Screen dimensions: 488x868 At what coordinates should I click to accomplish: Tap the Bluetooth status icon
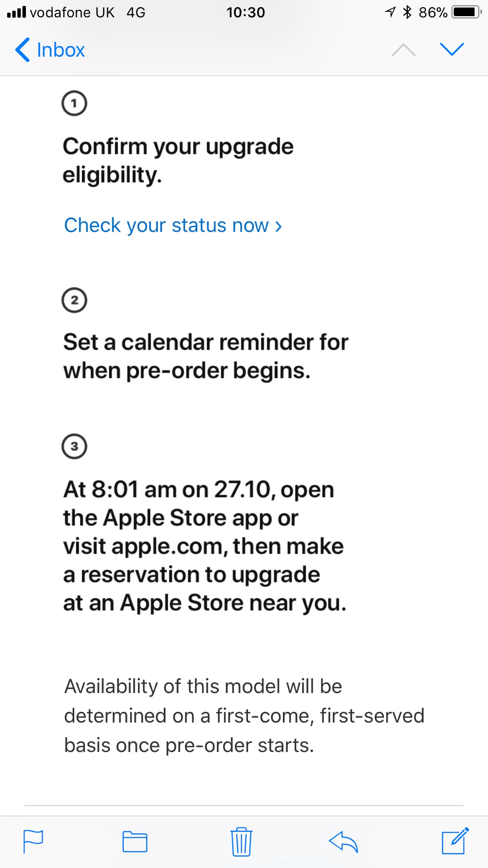pos(407,12)
